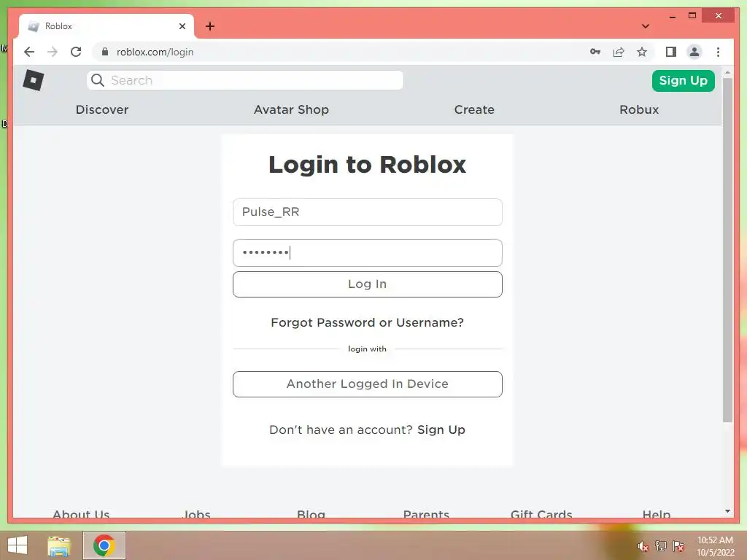Click Another Logged In Device button
The width and height of the screenshot is (747, 560).
click(368, 384)
